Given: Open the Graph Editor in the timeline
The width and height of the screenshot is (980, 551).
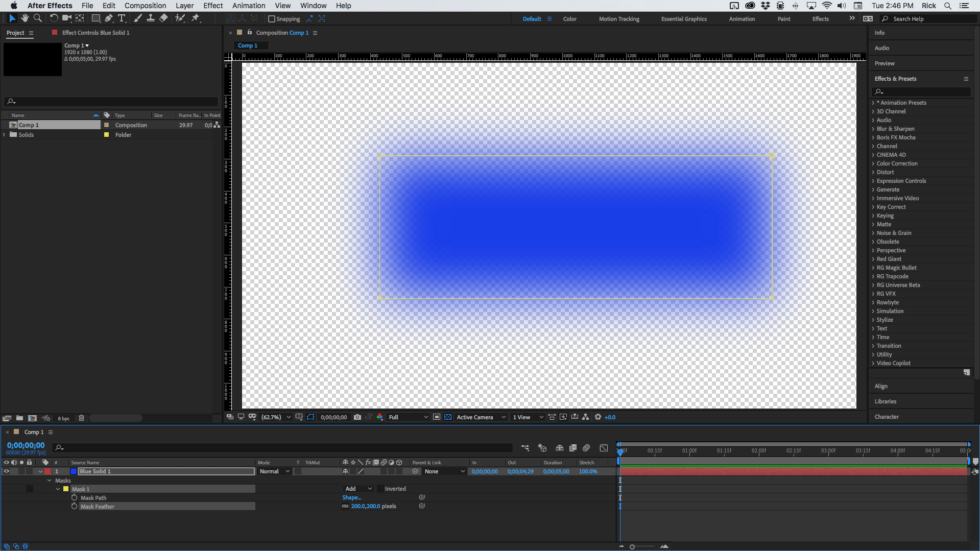Looking at the screenshot, I should (x=604, y=448).
